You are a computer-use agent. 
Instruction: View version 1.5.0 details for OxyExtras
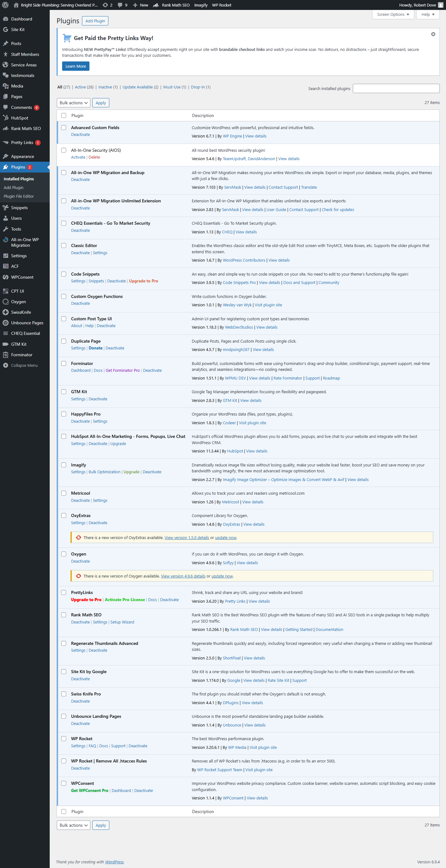187,538
